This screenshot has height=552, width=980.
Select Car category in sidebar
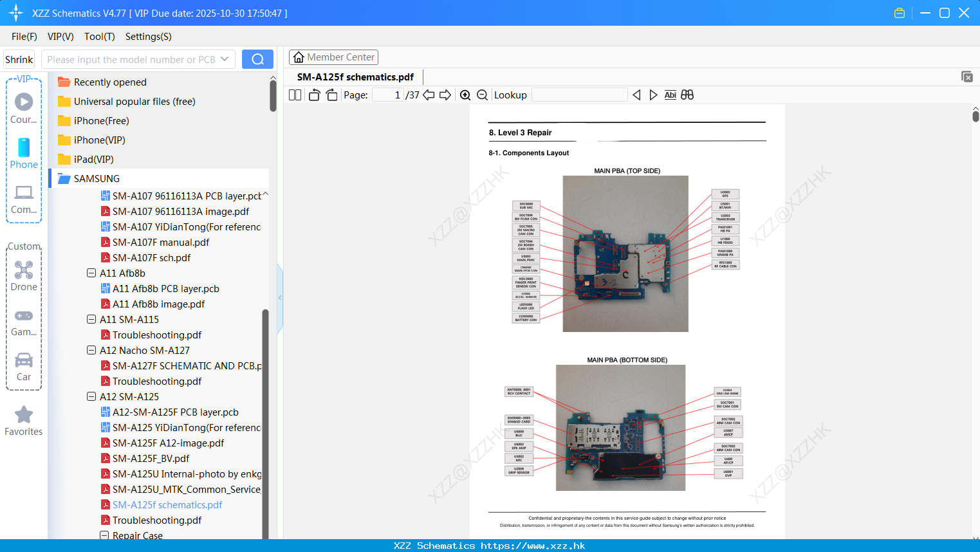(x=24, y=367)
